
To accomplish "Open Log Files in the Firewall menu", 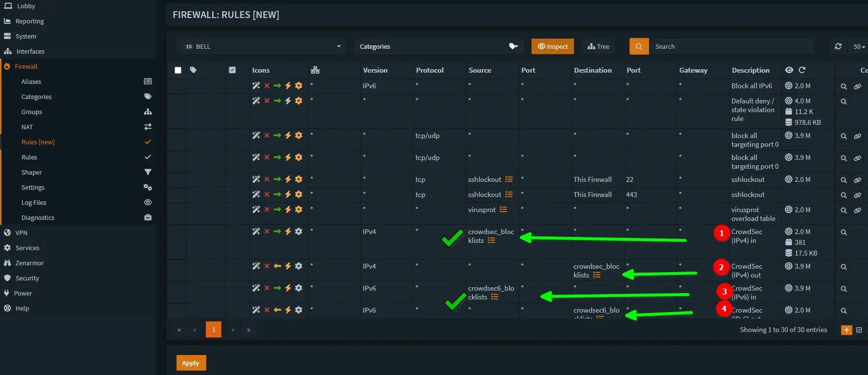I will [x=34, y=202].
